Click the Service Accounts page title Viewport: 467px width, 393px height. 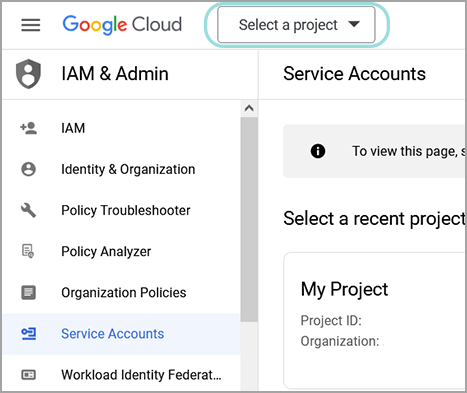tap(354, 74)
